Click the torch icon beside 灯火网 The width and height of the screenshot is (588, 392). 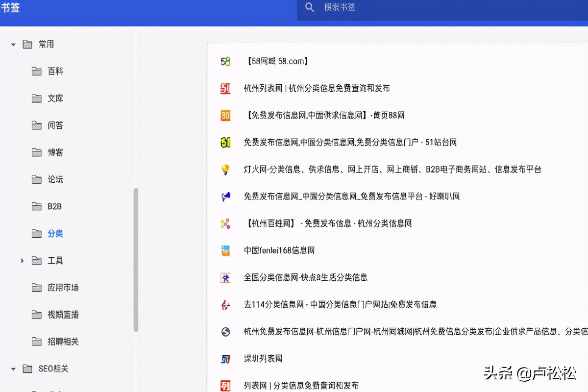pos(225,169)
